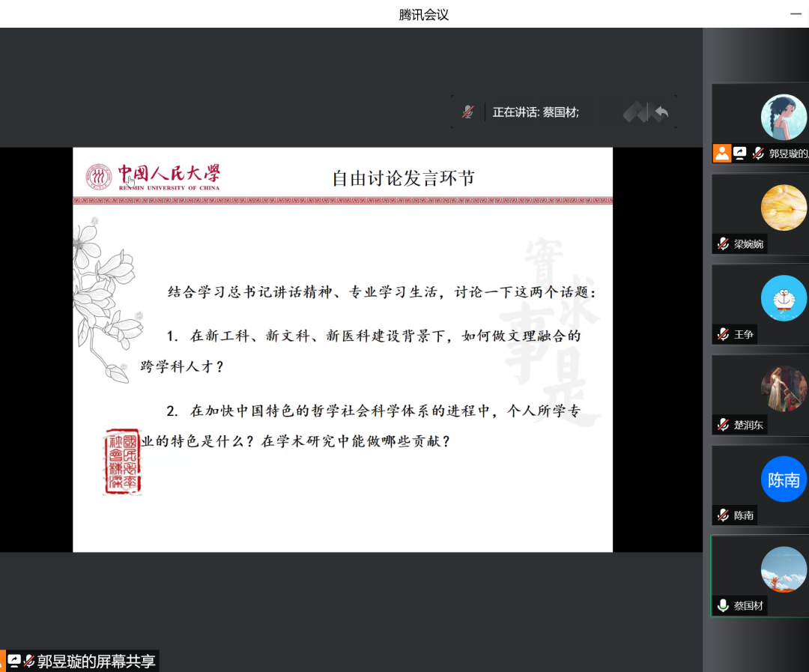Screen dimensions: 809x672
Task: Minimize the 腾讯会议 window
Action: (x=797, y=13)
